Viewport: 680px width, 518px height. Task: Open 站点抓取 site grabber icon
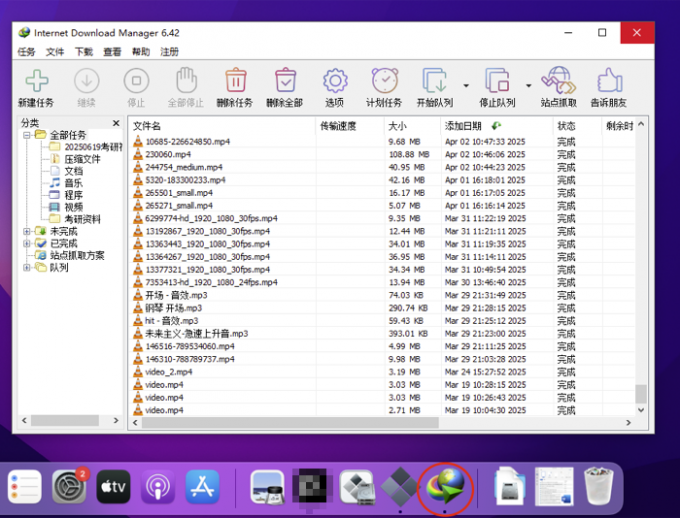click(x=559, y=80)
